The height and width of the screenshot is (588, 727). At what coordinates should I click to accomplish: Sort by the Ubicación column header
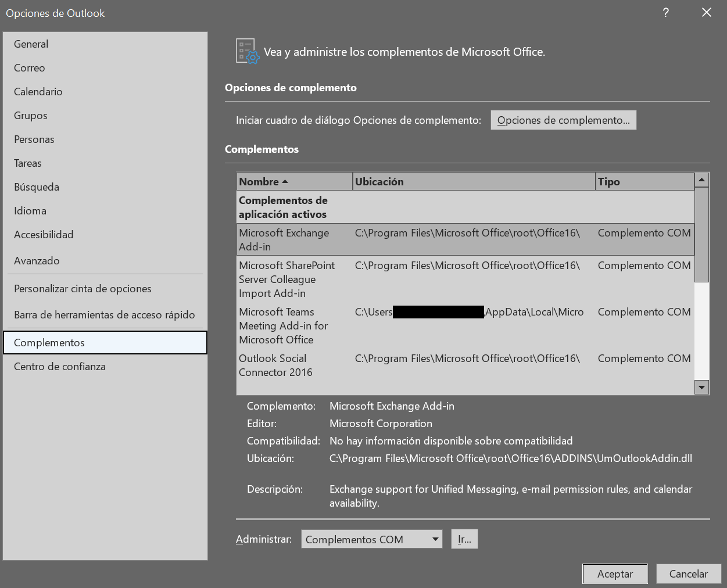[474, 181]
